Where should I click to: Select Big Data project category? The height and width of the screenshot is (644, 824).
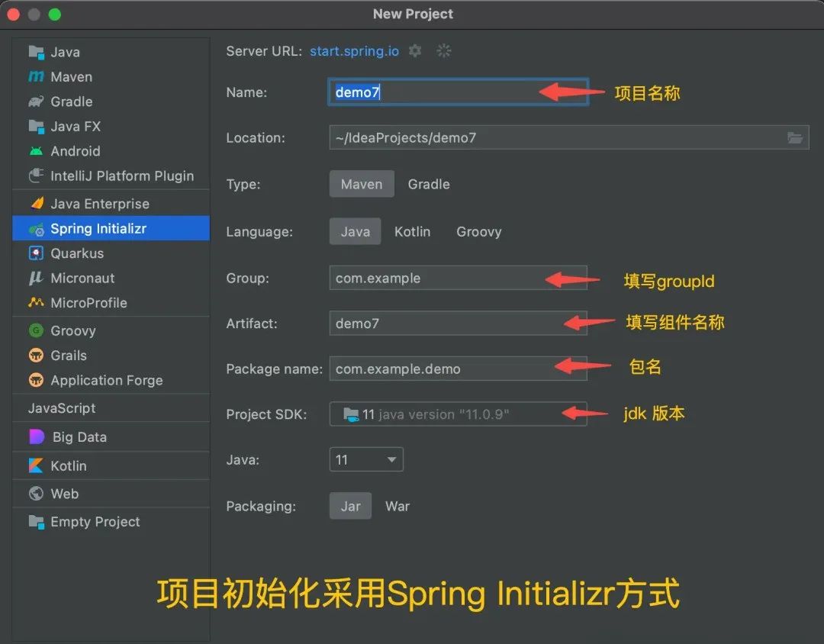tap(111, 437)
